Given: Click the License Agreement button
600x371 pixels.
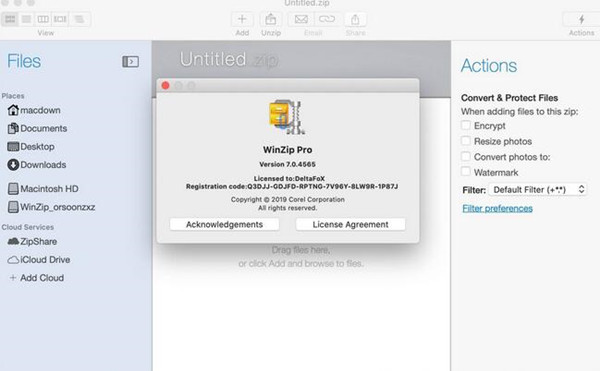Looking at the screenshot, I should (351, 225).
